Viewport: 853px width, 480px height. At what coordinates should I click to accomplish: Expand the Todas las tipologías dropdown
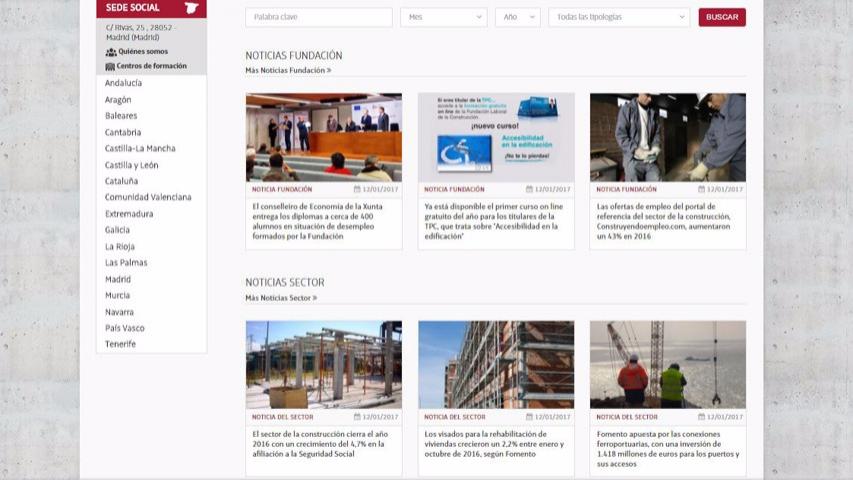click(619, 17)
